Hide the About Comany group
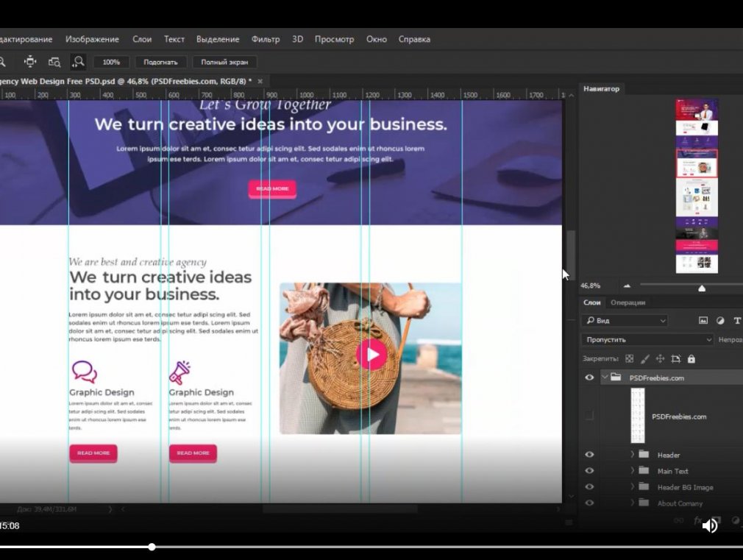 pos(589,503)
